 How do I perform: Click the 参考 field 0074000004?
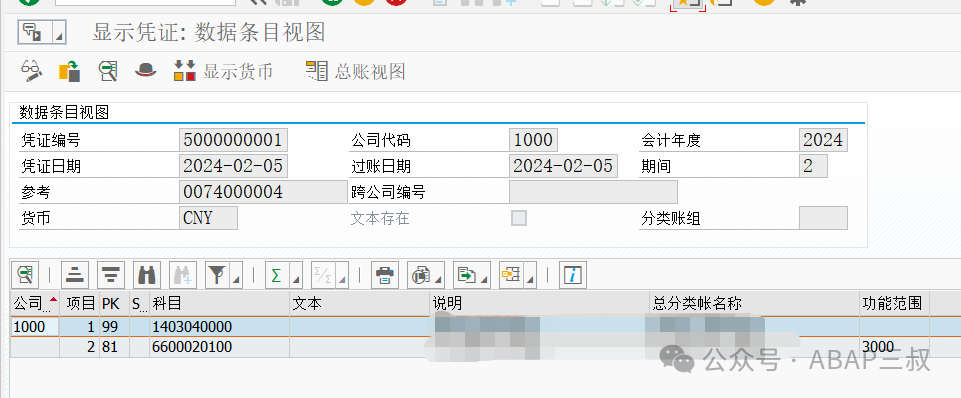(264, 192)
